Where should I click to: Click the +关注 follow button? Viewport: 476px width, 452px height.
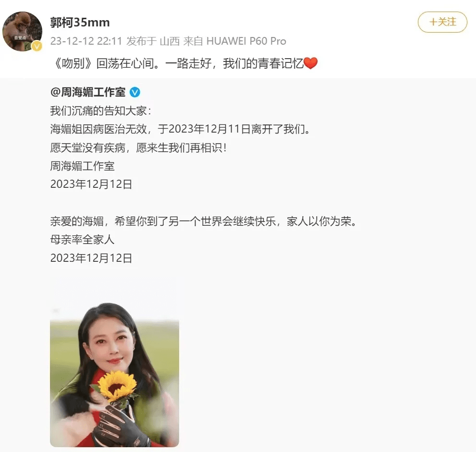(x=442, y=22)
